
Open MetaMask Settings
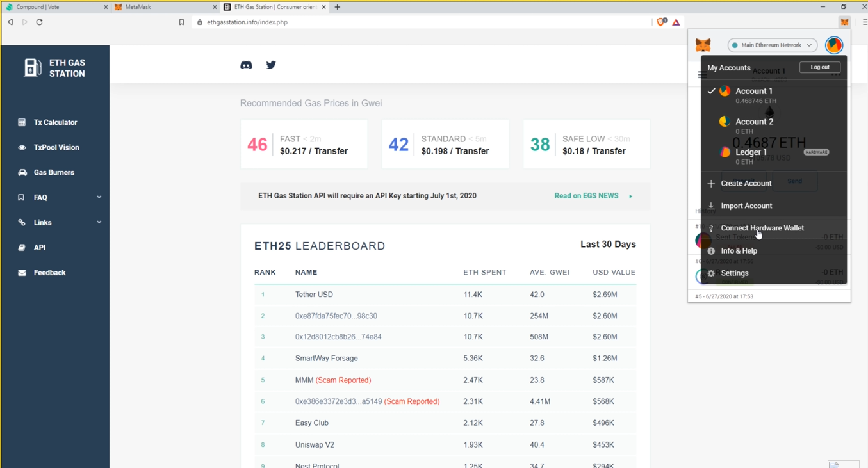[x=774, y=273]
